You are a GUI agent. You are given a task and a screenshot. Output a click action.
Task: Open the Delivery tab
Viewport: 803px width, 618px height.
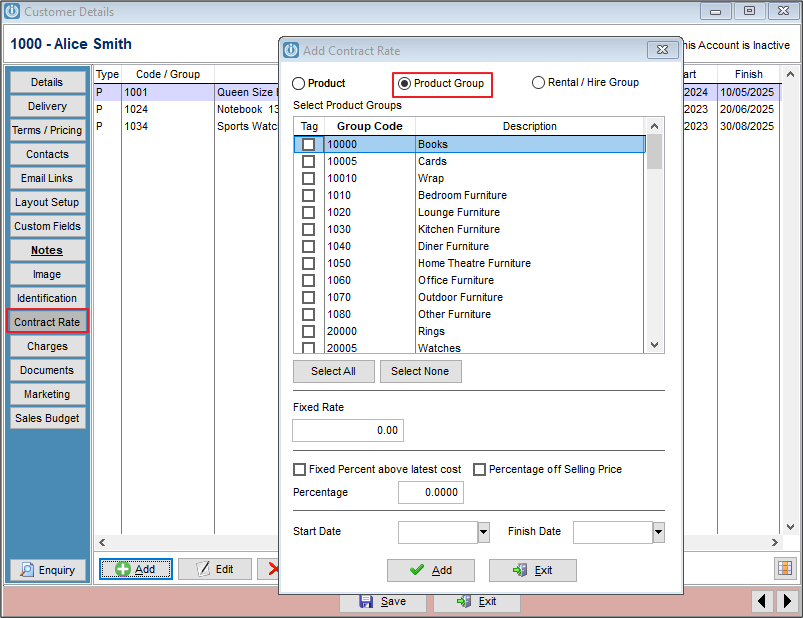point(47,106)
